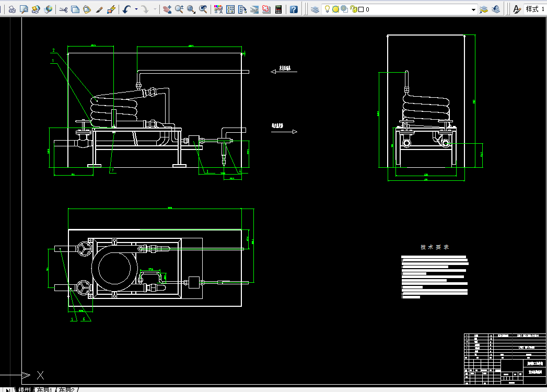
Task: Click part callout number 6 below plan view
Action: (84, 319)
